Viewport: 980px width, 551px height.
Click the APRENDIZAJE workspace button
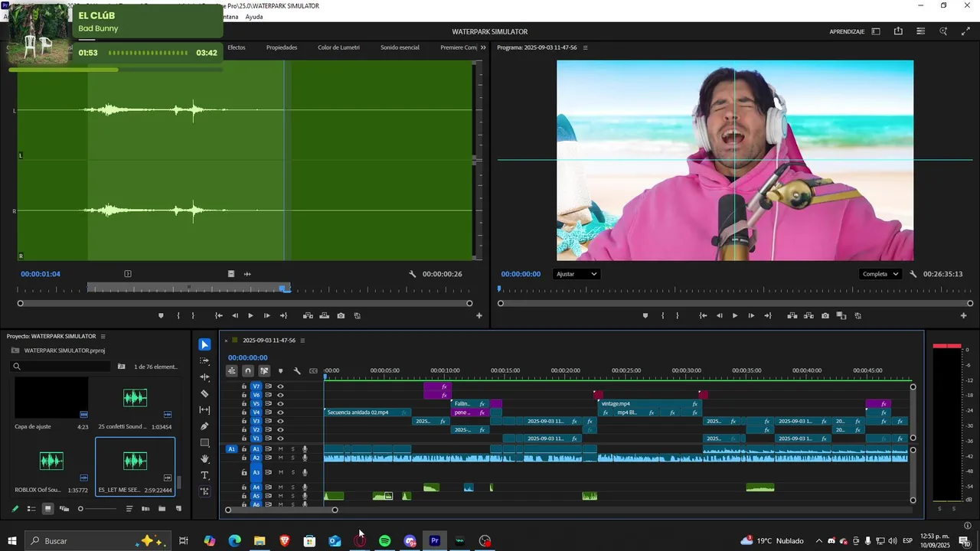(x=847, y=31)
